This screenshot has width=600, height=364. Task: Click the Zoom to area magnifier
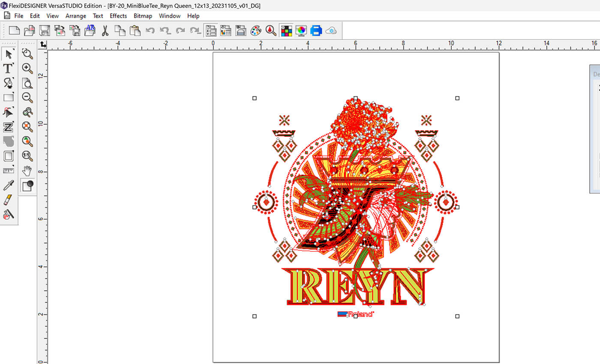click(x=27, y=54)
